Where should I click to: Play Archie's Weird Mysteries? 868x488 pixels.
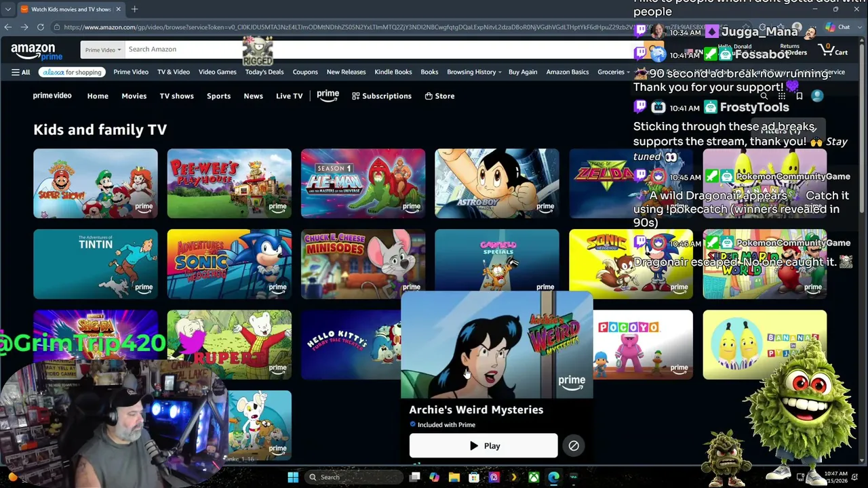484,445
